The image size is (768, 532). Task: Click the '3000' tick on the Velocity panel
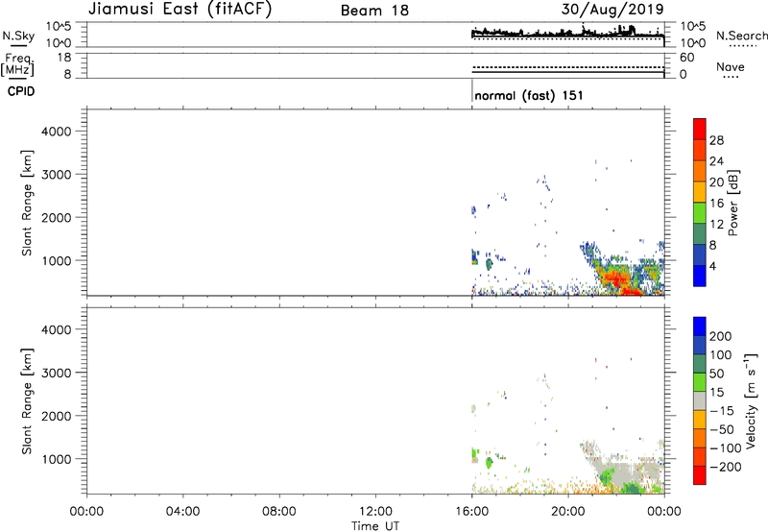tap(56, 373)
